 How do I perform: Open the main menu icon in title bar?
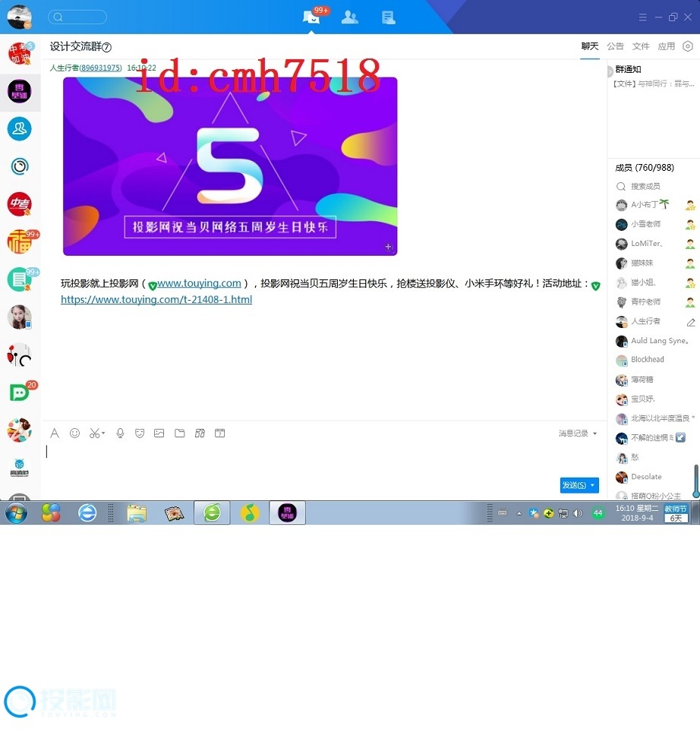click(643, 17)
